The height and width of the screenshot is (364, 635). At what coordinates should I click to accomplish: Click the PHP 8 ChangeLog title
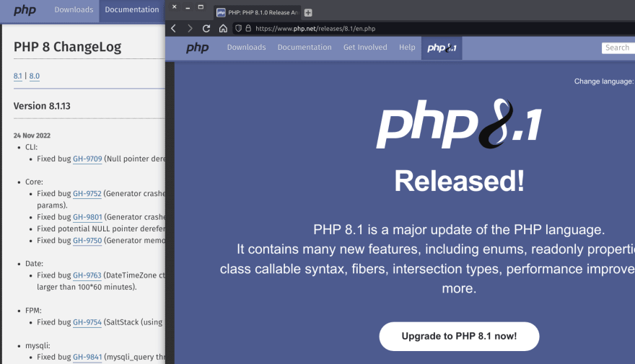67,47
